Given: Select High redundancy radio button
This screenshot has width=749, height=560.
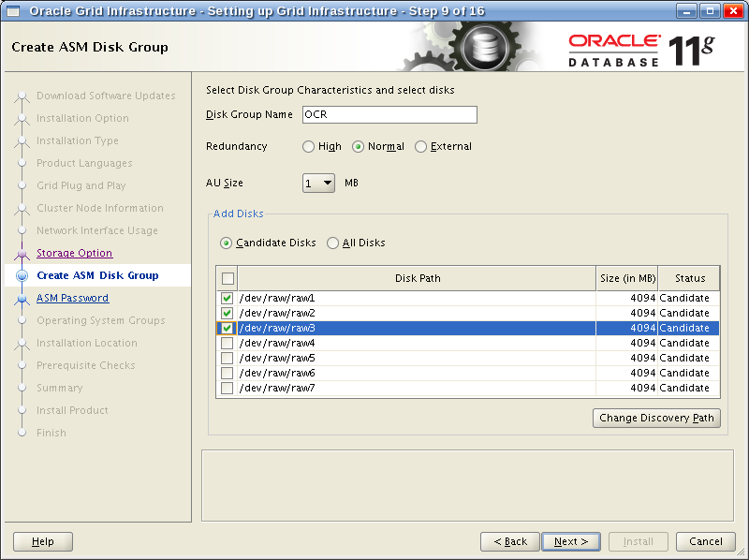Looking at the screenshot, I should pyautogui.click(x=309, y=147).
